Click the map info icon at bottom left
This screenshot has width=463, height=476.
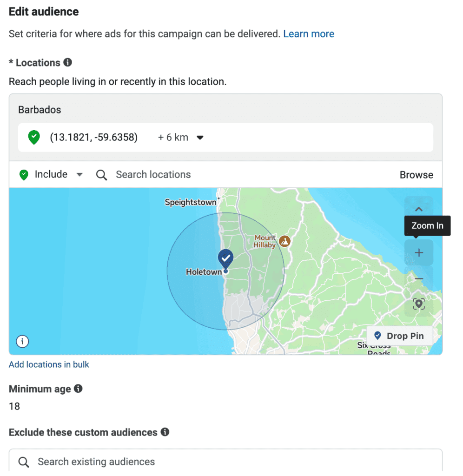pyautogui.click(x=22, y=342)
